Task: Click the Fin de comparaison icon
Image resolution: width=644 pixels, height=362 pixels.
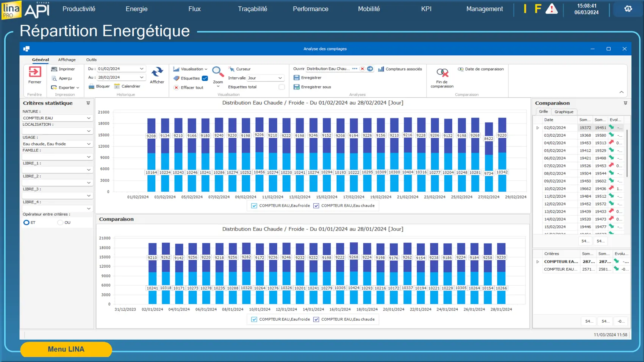Action: [x=442, y=73]
